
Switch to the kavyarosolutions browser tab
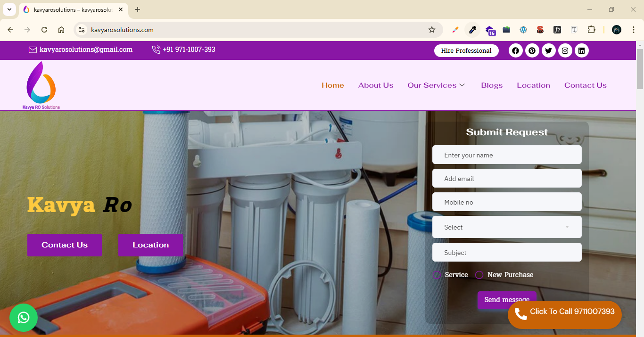click(x=73, y=9)
